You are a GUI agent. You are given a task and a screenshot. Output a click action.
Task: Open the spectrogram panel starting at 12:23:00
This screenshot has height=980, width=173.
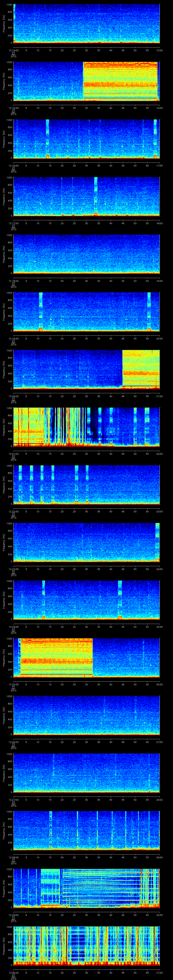87,542
